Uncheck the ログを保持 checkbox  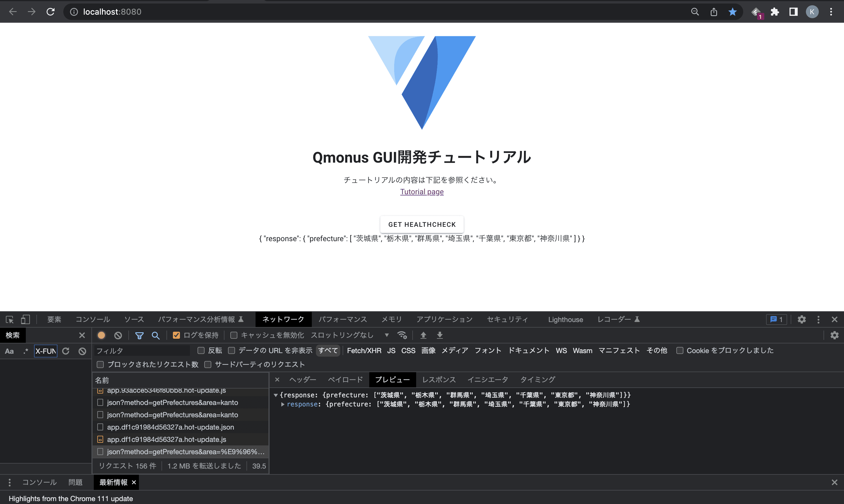click(x=176, y=336)
